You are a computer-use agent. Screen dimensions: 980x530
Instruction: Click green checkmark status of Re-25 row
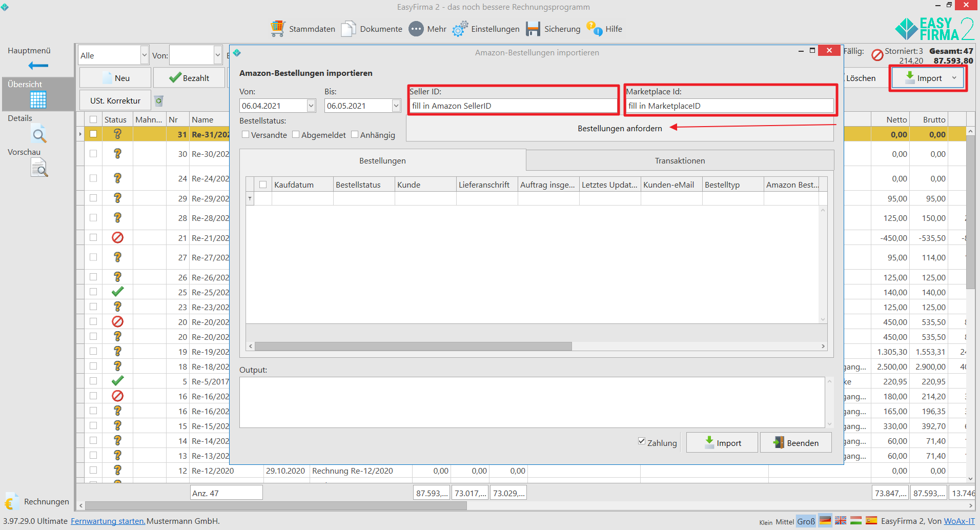(x=117, y=292)
